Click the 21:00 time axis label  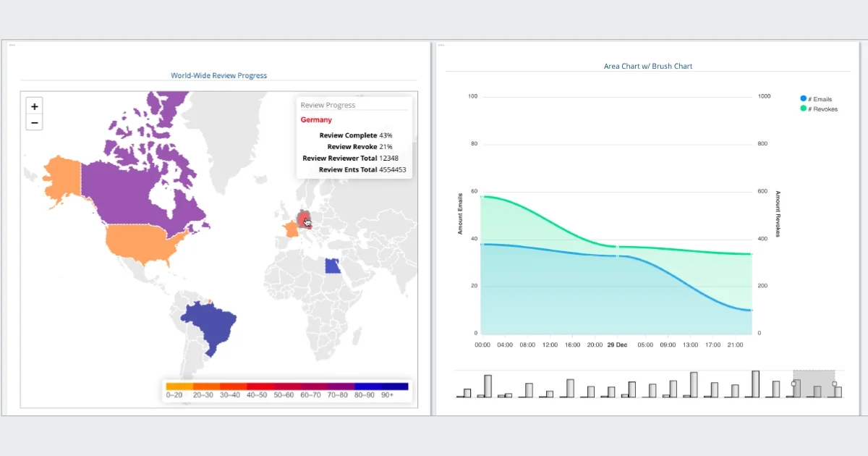[x=735, y=345]
